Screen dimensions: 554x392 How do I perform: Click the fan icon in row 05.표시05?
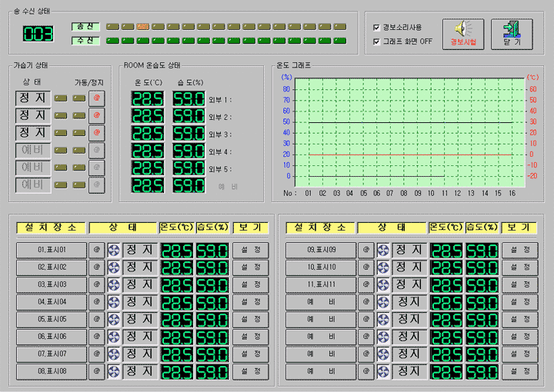click(x=114, y=319)
